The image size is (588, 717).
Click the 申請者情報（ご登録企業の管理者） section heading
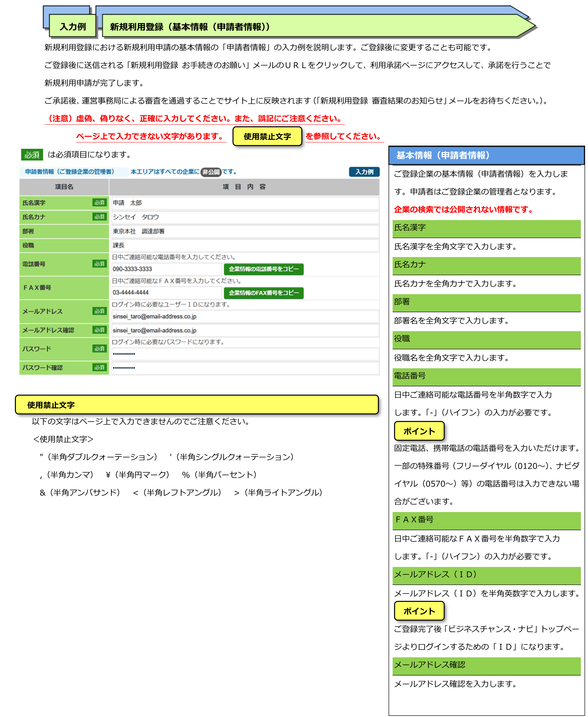point(69,172)
